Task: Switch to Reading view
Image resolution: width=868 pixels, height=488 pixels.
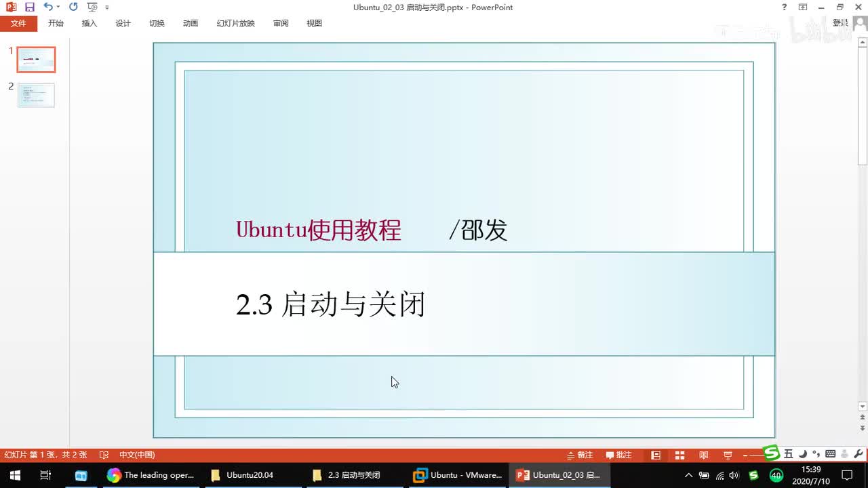Action: point(703,455)
